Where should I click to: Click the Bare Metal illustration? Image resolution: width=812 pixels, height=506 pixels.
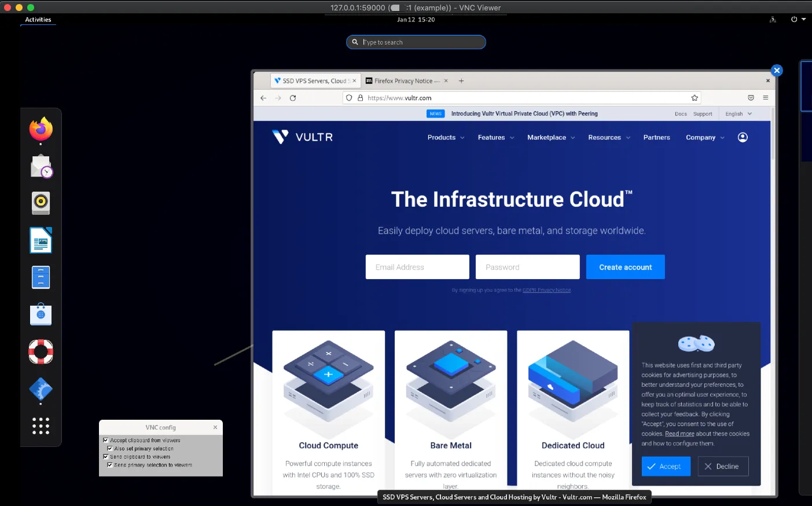(x=451, y=382)
